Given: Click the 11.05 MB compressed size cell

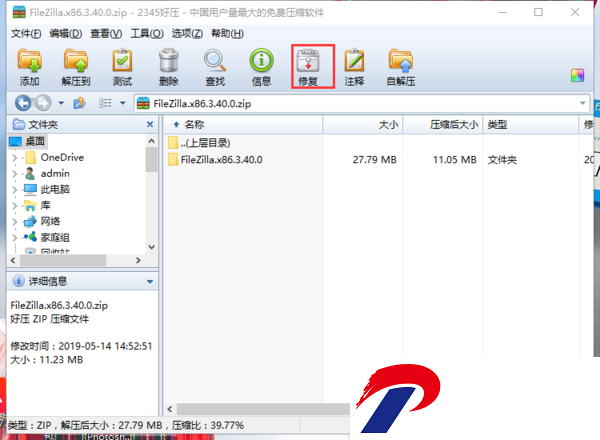Looking at the screenshot, I should click(x=455, y=160).
